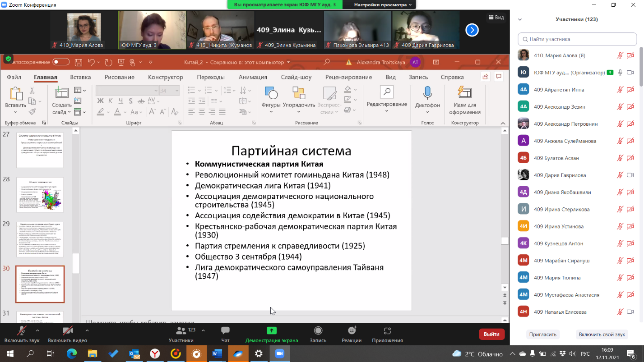Click the Save icon in PowerPoint title bar

(x=79, y=62)
